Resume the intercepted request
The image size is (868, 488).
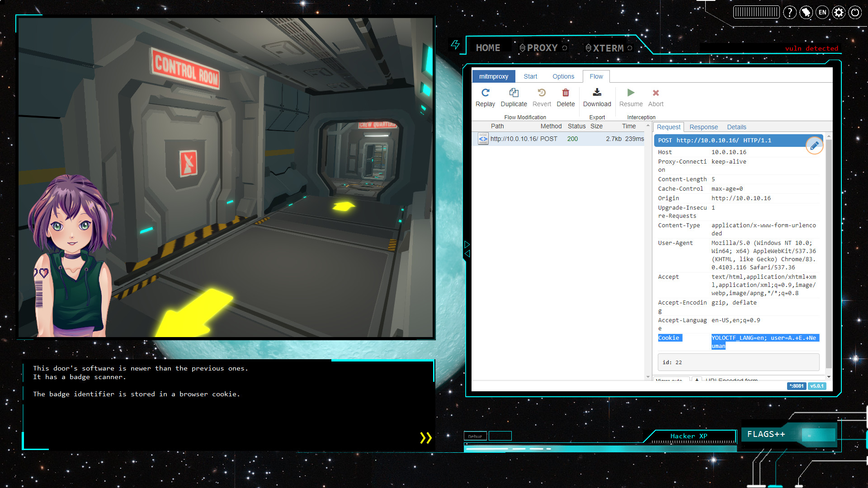click(630, 97)
